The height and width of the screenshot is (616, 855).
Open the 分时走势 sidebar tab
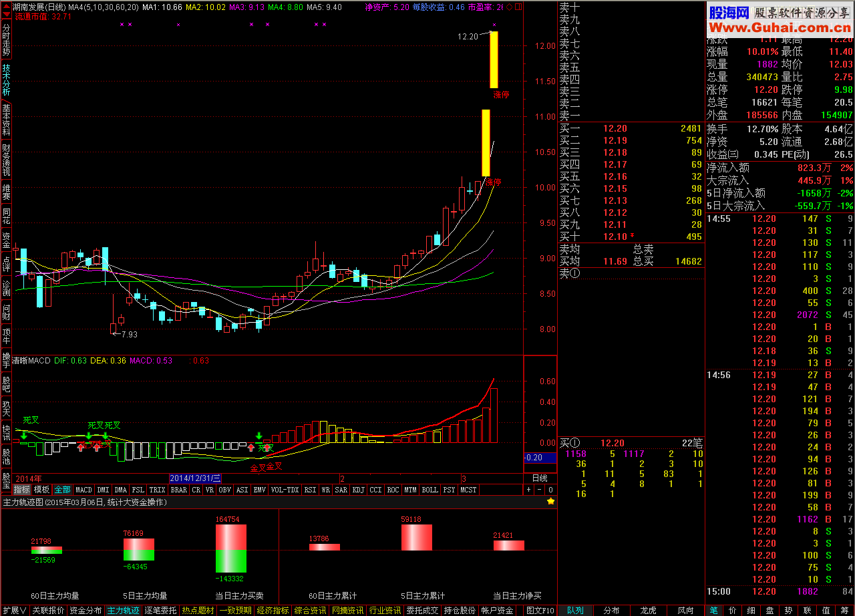tap(6, 41)
